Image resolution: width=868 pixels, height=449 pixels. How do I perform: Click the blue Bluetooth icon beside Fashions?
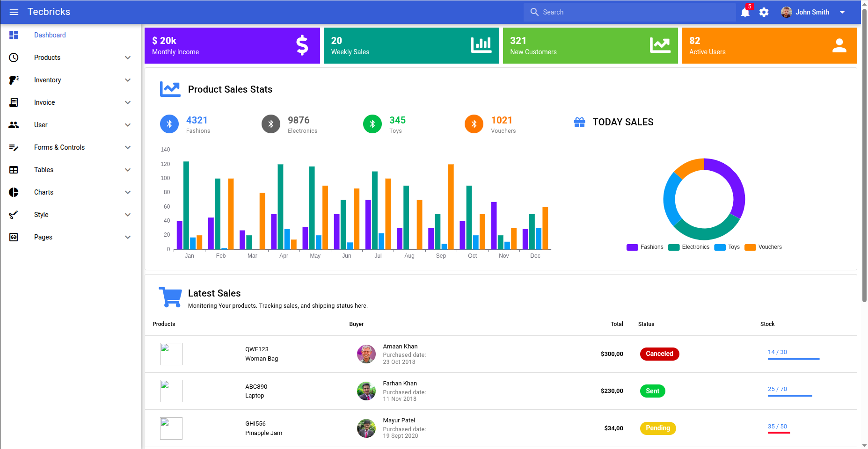(169, 124)
